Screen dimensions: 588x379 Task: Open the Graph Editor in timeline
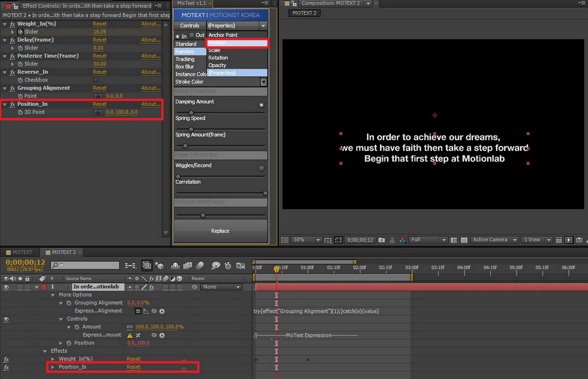241,266
